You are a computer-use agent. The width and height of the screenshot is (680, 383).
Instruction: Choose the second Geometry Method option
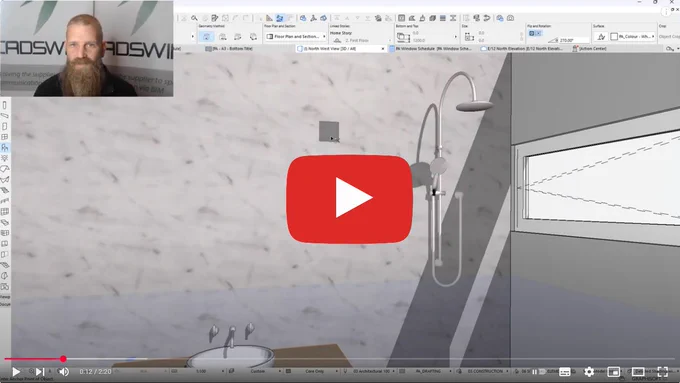222,37
